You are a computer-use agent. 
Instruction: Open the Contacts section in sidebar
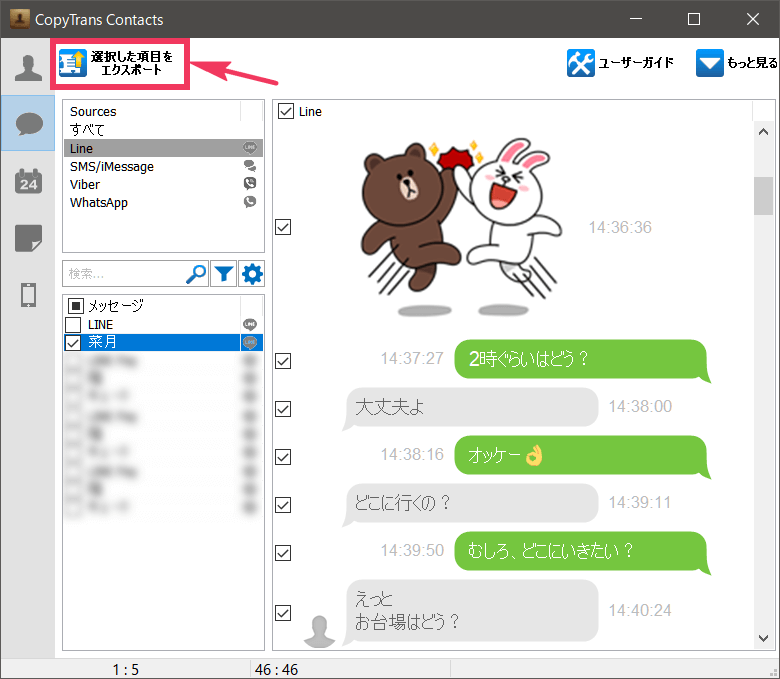pyautogui.click(x=28, y=67)
